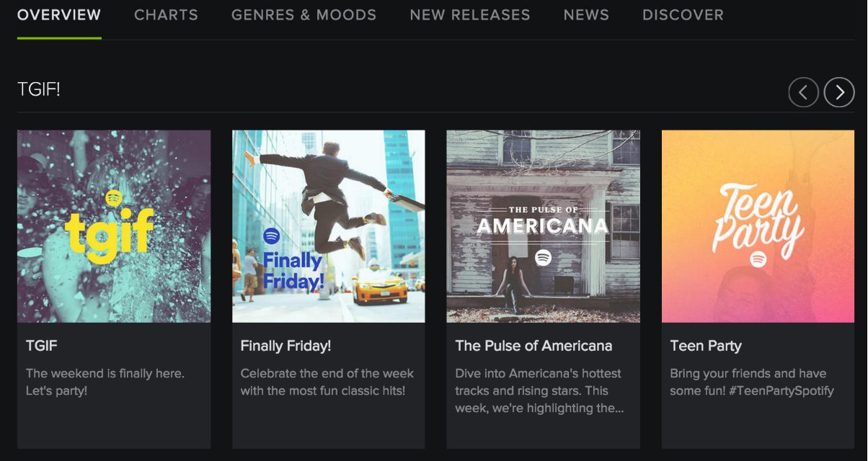Switch to the CHARTS tab

coord(166,14)
